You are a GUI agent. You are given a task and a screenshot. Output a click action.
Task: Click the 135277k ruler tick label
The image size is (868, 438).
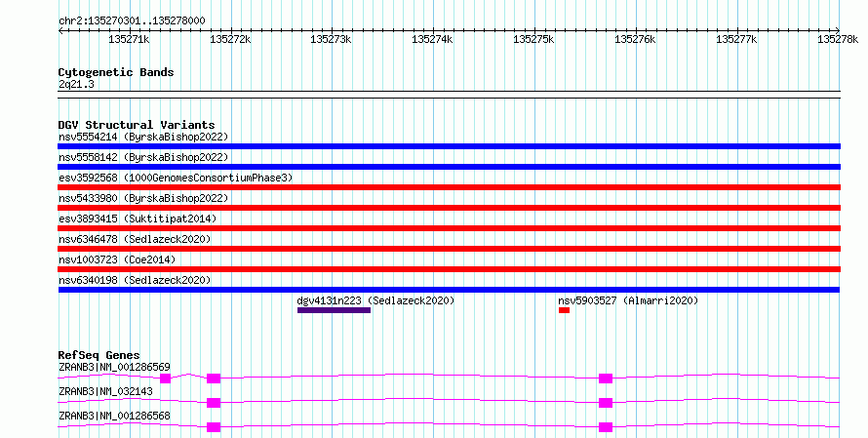736,40
